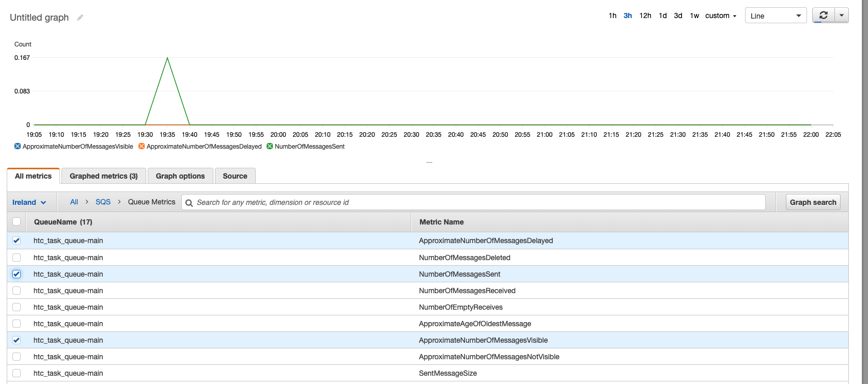Viewport: 868px width, 384px height.
Task: Toggle NumberOfMessagesSent legend icon
Action: coord(270,147)
